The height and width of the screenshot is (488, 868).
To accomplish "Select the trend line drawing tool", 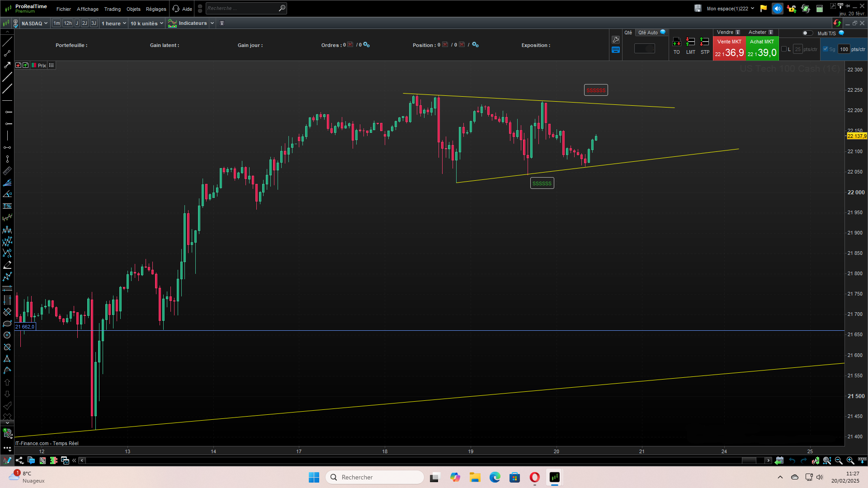I will click(x=7, y=42).
